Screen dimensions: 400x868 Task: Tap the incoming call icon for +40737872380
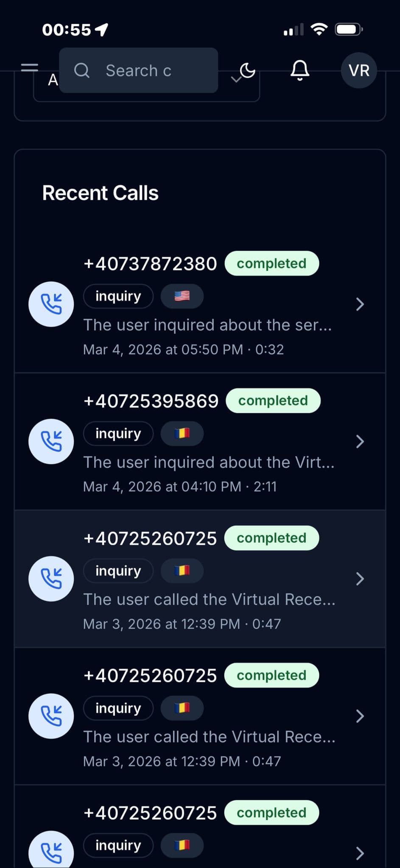pos(51,304)
